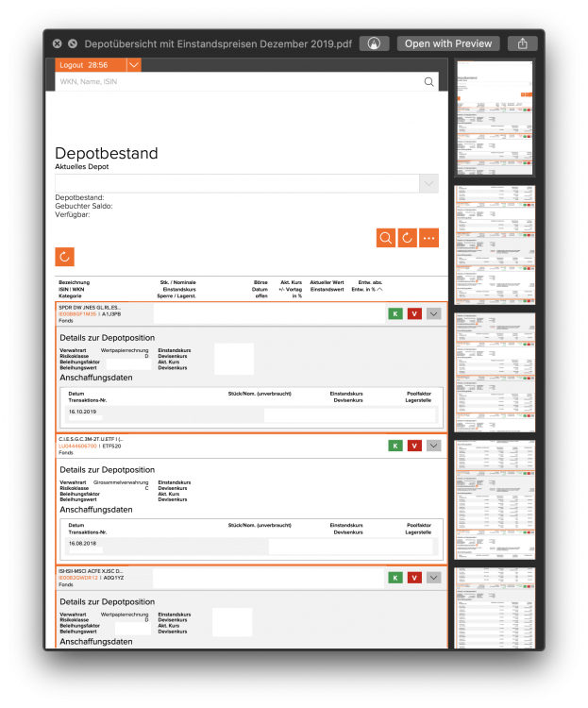Screen dimensions: 588x708
Task: Collapse the SPDR DW JNES position chevron
Action: (x=433, y=313)
